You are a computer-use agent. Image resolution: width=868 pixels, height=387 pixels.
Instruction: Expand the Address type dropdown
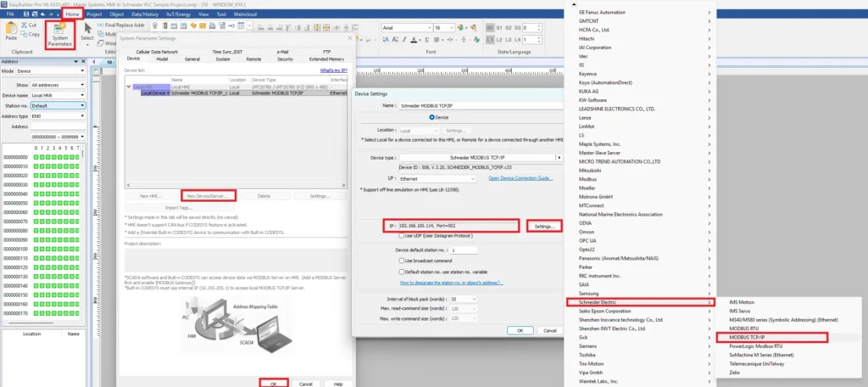tap(58, 116)
